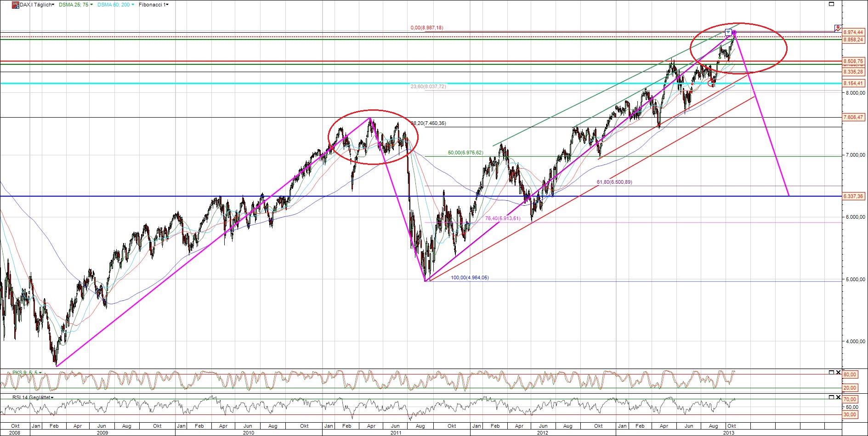
Task: Select the 6.337,36 blue support level label
Action: point(853,196)
